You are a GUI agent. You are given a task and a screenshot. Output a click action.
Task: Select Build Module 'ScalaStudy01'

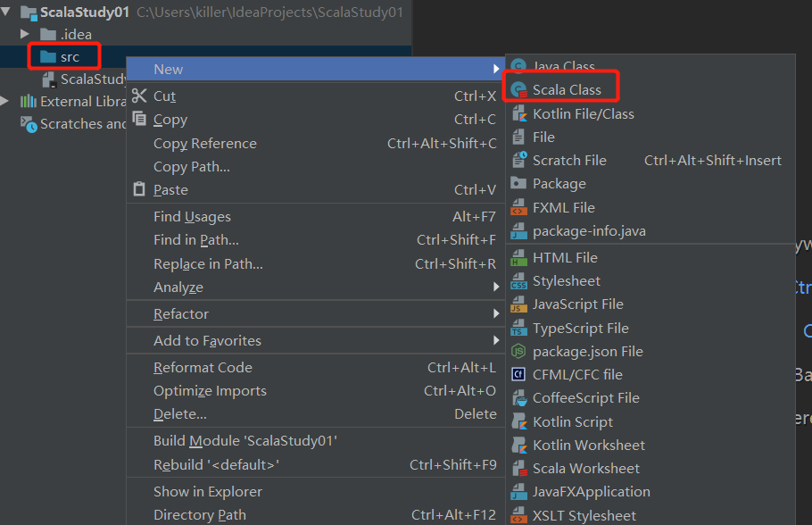[x=315, y=441]
